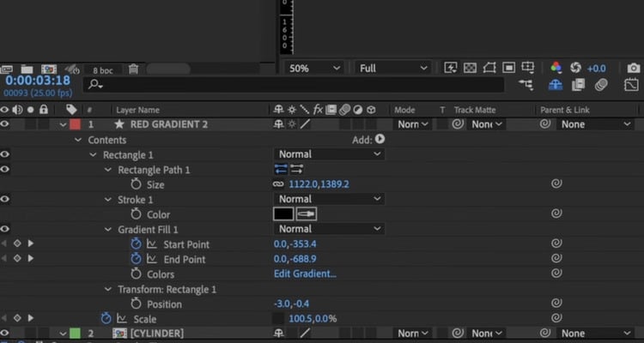
Task: Click the Mode column header
Action: point(404,110)
